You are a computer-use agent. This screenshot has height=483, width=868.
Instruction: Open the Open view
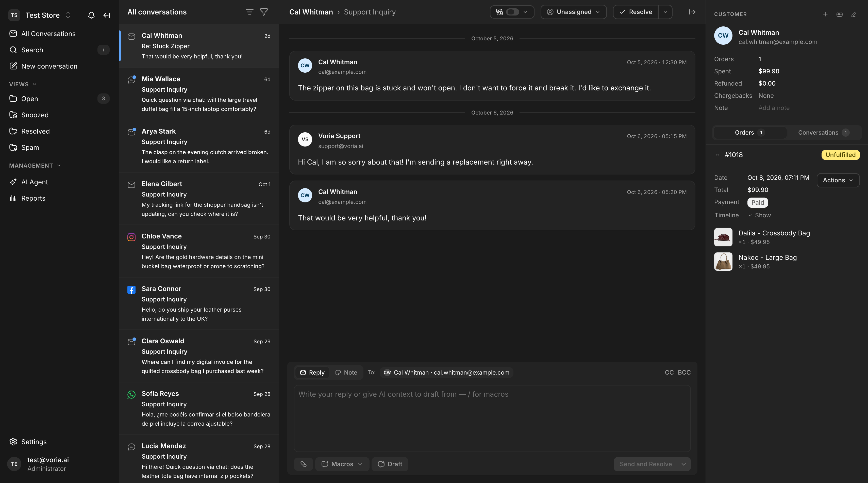tap(59, 99)
